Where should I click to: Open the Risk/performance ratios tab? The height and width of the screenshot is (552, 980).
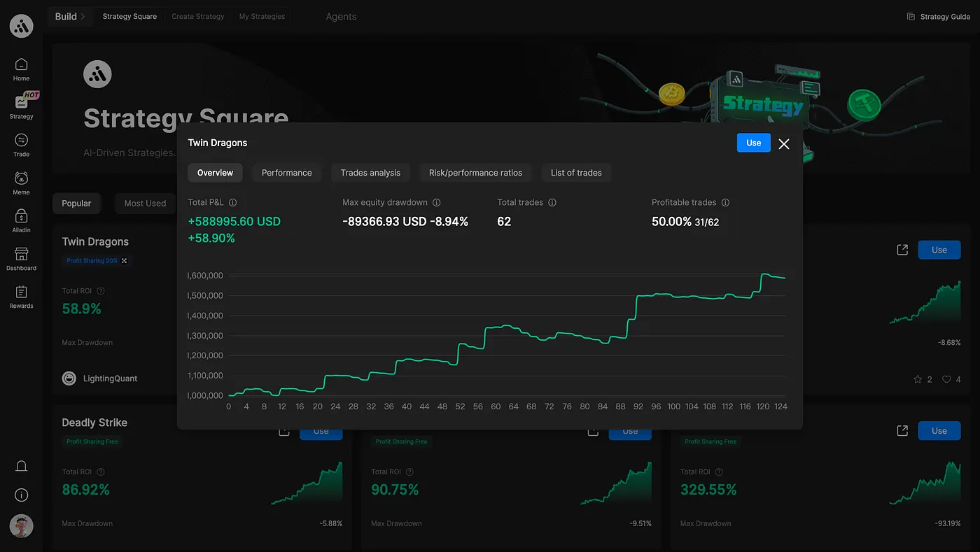coord(475,173)
